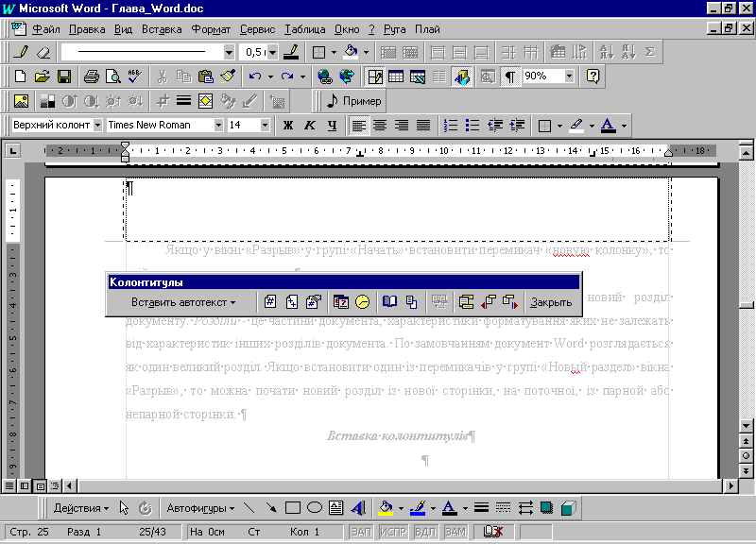Viewport: 756px width, 544px height.
Task: Insert WordArt from drawing toolbar
Action: [358, 508]
